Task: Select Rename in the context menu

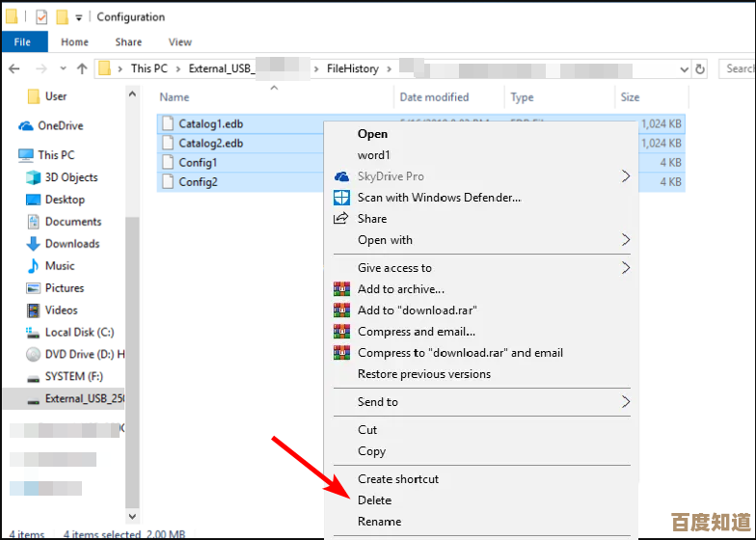Action: click(x=379, y=522)
